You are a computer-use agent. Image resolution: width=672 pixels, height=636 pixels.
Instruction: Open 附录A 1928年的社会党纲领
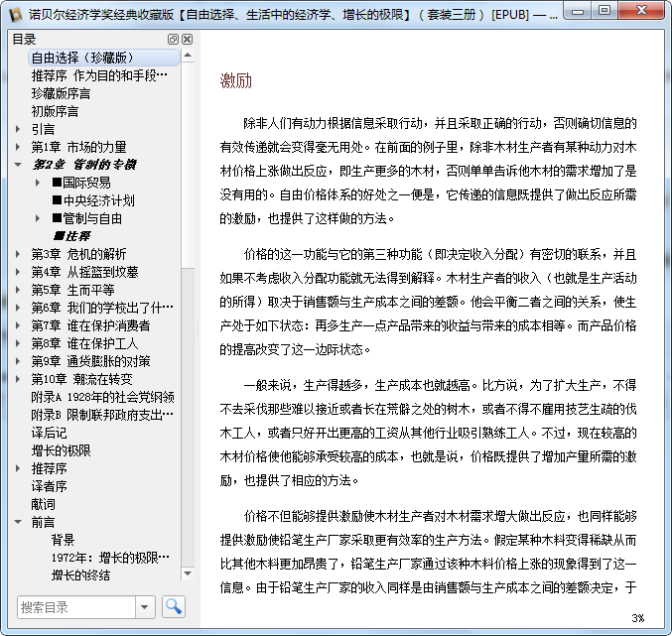coord(102,397)
